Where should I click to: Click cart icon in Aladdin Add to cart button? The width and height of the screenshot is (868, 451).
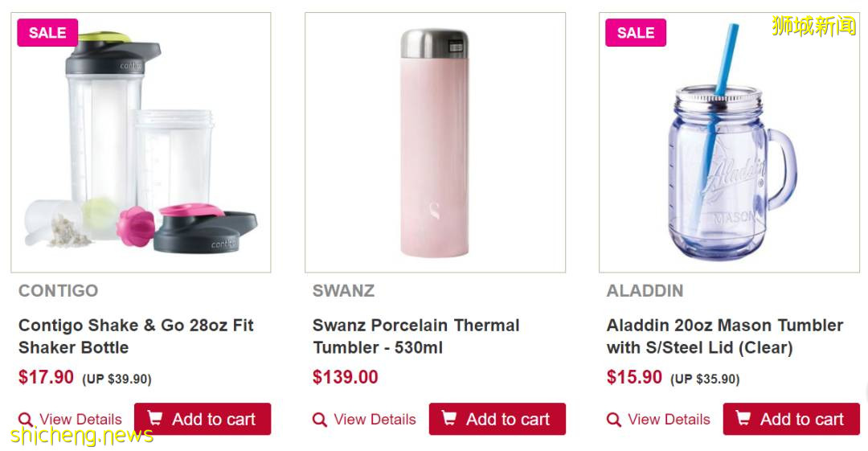pyautogui.click(x=743, y=418)
